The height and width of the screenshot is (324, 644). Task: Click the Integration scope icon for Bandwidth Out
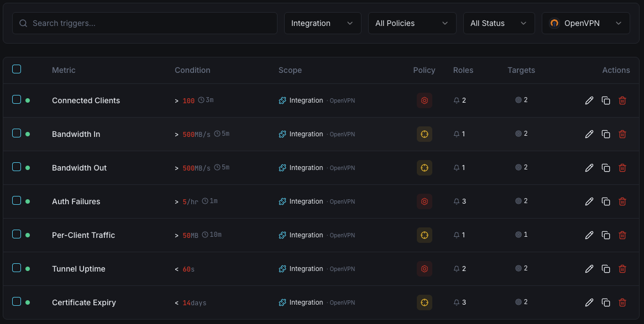(282, 168)
